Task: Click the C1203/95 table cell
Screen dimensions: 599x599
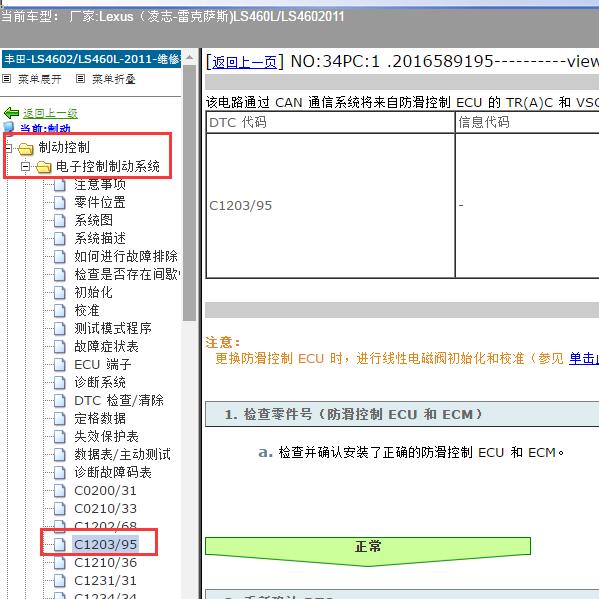Action: (x=330, y=206)
